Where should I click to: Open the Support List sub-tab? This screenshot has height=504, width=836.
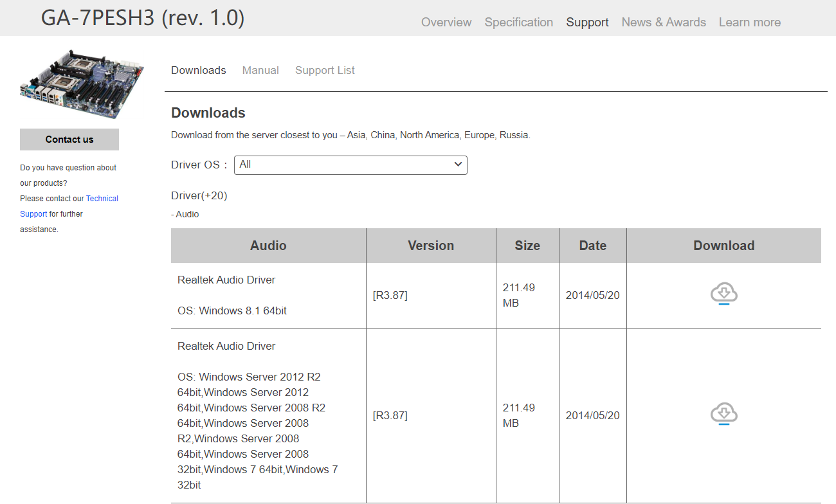coord(325,70)
